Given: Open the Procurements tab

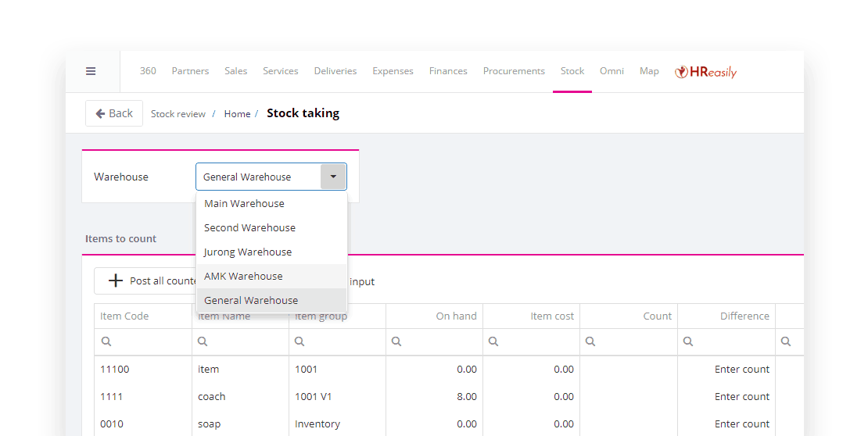Looking at the screenshot, I should [514, 71].
